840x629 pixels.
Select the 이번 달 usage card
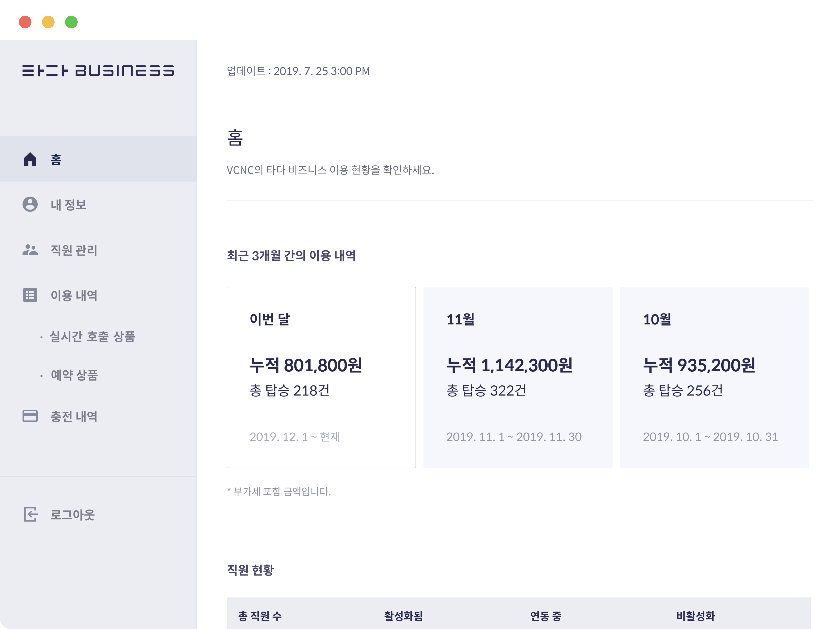321,377
